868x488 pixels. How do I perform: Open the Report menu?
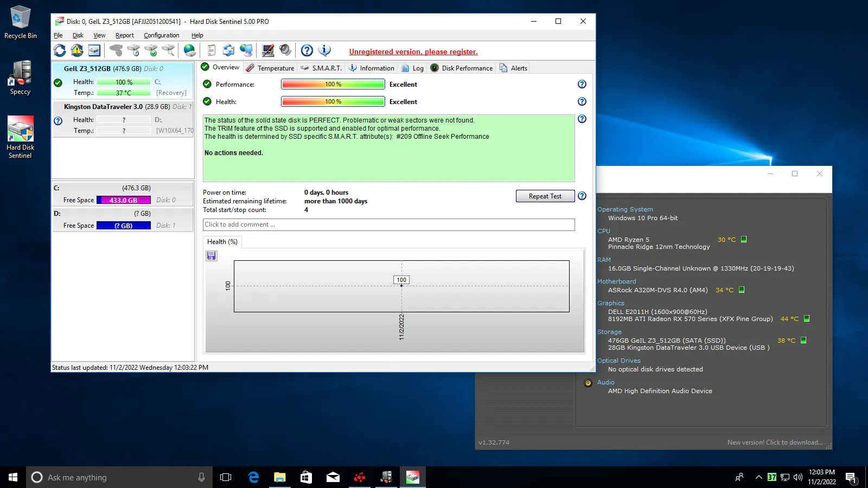pyautogui.click(x=124, y=35)
